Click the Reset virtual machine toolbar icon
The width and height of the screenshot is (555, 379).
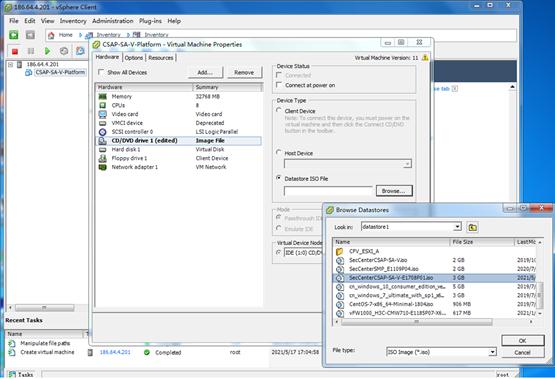click(64, 51)
